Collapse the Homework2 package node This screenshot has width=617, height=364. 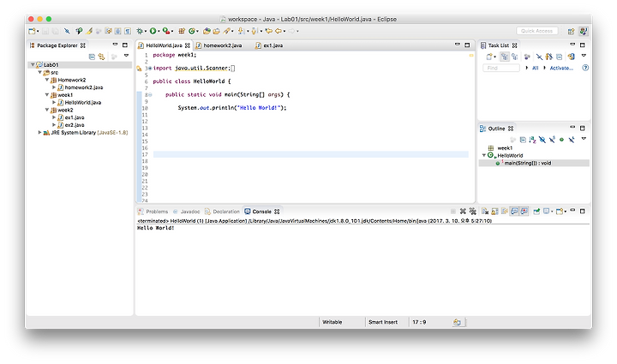tap(47, 80)
